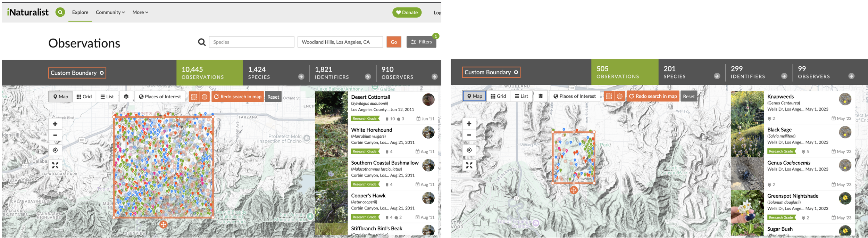
Task: Zoom in on the right screenshot map
Action: (469, 124)
